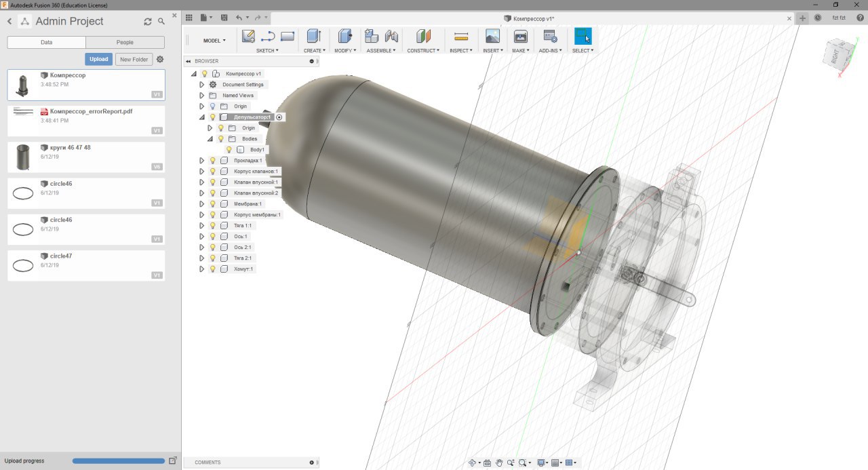
Task: Expand the Ось 2:1 tree node
Action: pos(201,248)
